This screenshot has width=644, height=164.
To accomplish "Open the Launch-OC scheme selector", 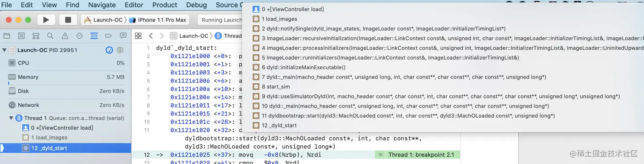I will pos(103,20).
